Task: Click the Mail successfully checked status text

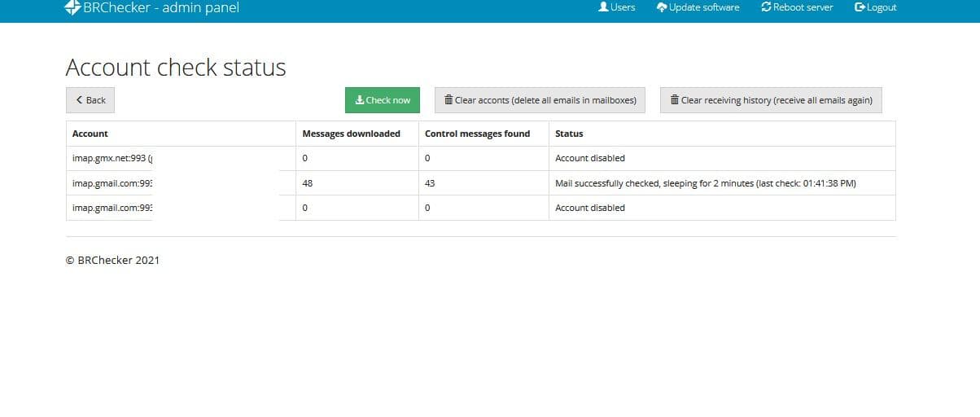Action: click(706, 183)
